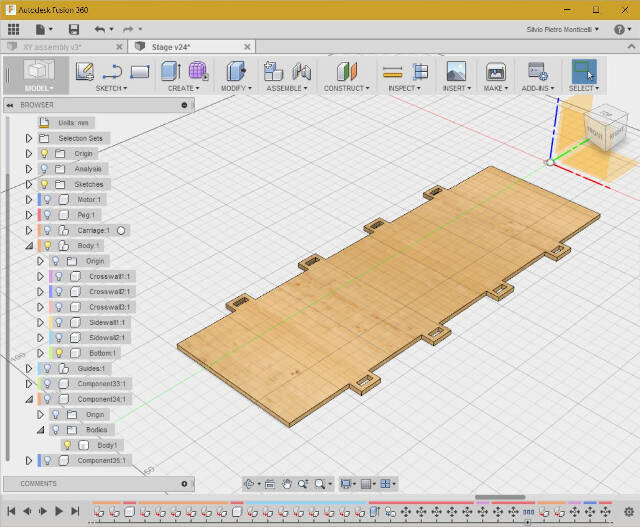The image size is (640, 527).
Task: Collapse the Bodies folder node
Action: tap(40, 430)
